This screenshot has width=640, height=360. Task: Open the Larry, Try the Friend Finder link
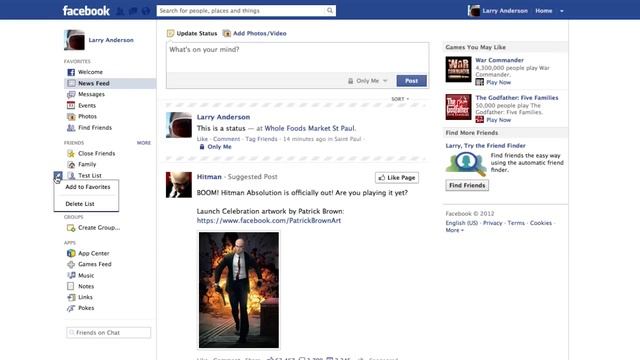(x=485, y=146)
